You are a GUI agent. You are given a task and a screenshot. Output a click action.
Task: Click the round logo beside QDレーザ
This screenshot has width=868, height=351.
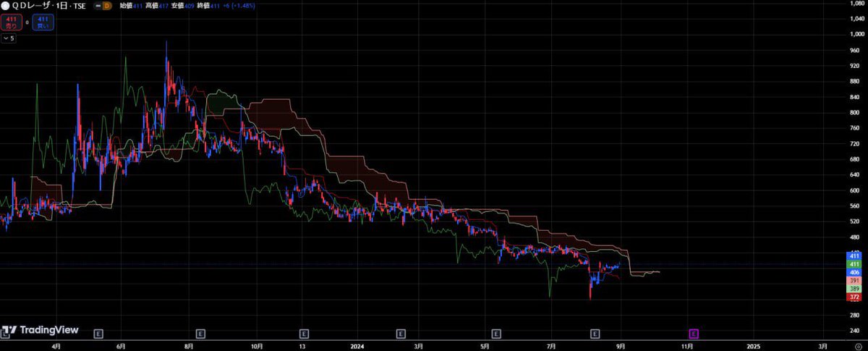click(6, 5)
